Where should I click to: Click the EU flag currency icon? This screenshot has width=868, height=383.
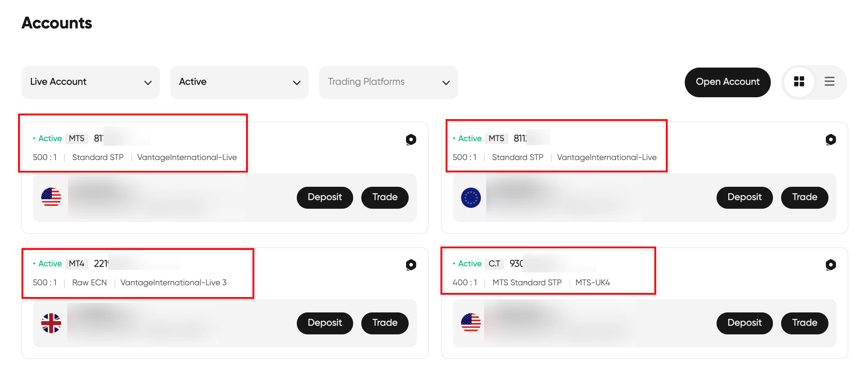click(471, 198)
